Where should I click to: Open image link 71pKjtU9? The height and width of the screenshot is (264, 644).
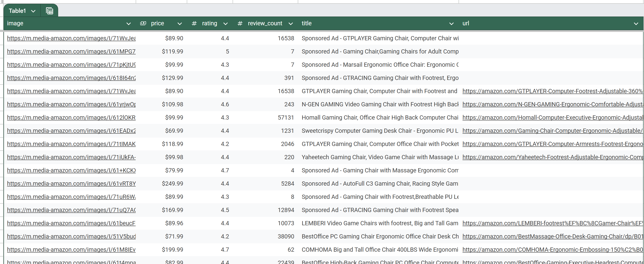pyautogui.click(x=71, y=65)
